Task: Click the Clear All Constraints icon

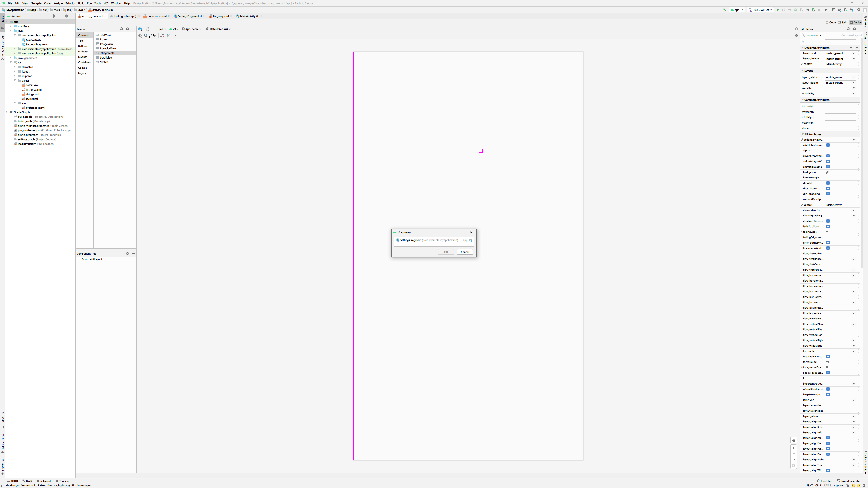Action: [162, 35]
